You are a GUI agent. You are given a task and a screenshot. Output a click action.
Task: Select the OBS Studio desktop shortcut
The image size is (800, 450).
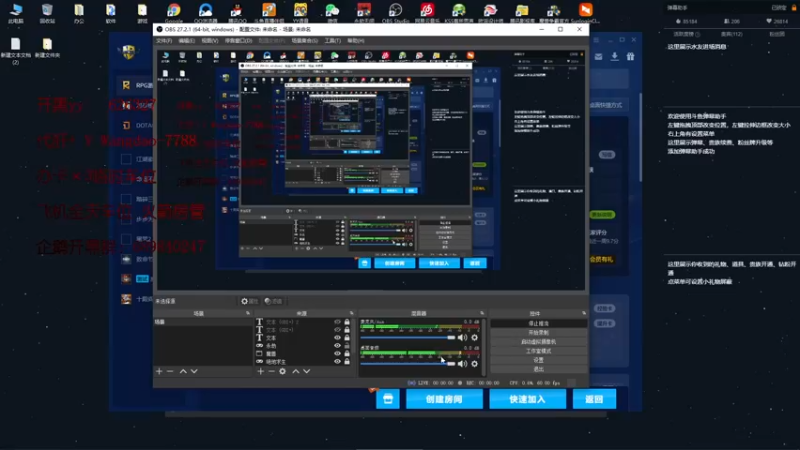[x=395, y=13]
